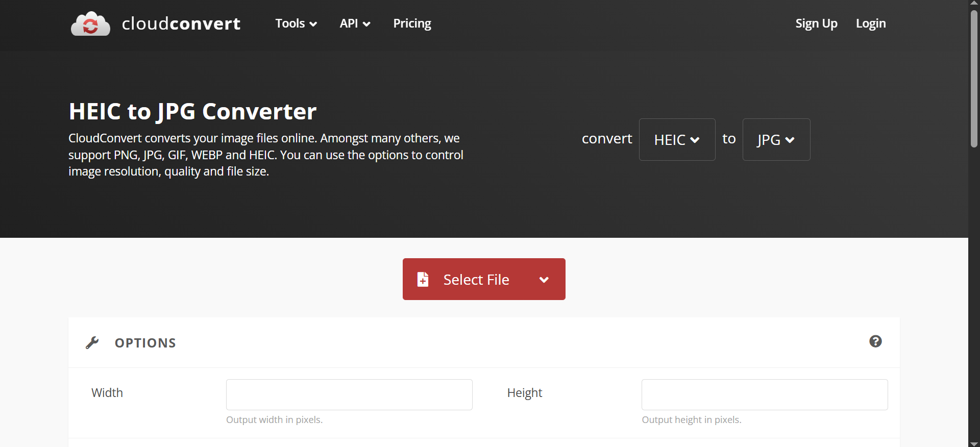980x447 pixels.
Task: Click the 'to' label between formats
Action: point(729,139)
